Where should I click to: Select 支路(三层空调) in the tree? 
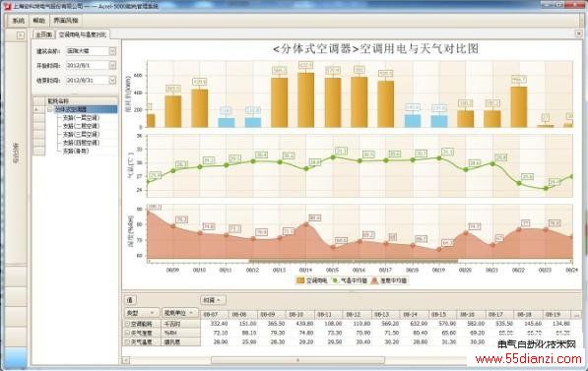81,134
